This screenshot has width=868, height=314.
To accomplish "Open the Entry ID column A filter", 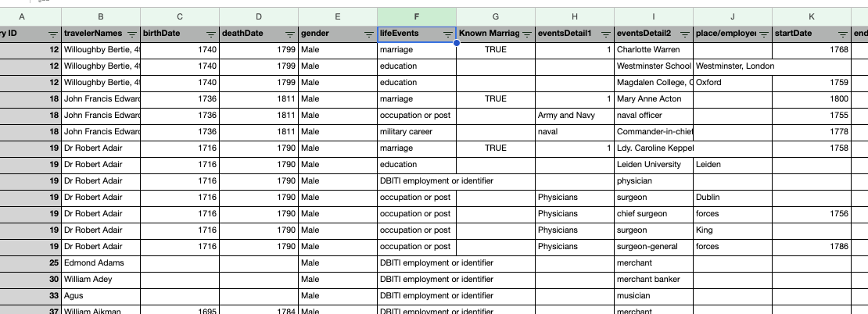I will click(x=52, y=34).
